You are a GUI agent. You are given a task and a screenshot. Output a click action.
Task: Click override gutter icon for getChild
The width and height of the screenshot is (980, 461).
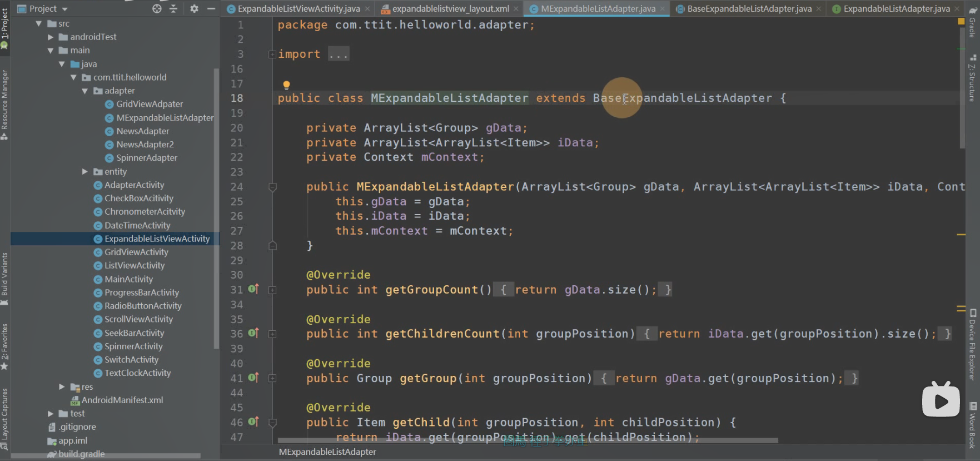coord(253,422)
